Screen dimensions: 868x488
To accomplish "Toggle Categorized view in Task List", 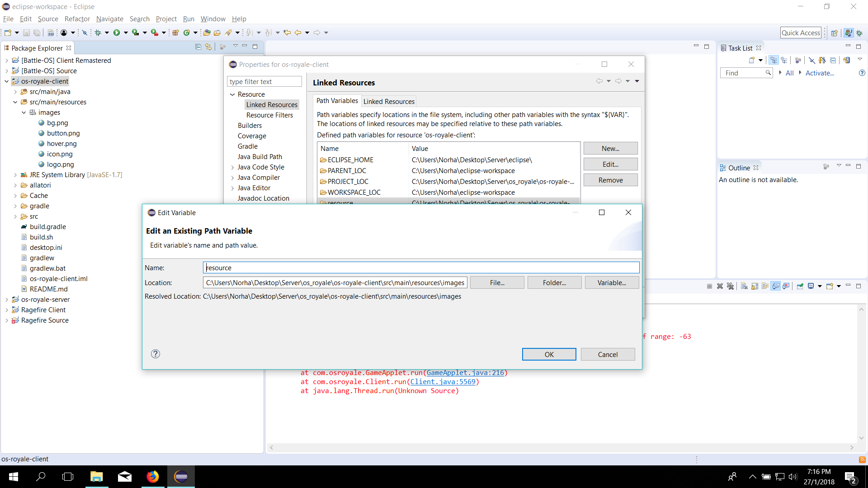I will point(774,60).
